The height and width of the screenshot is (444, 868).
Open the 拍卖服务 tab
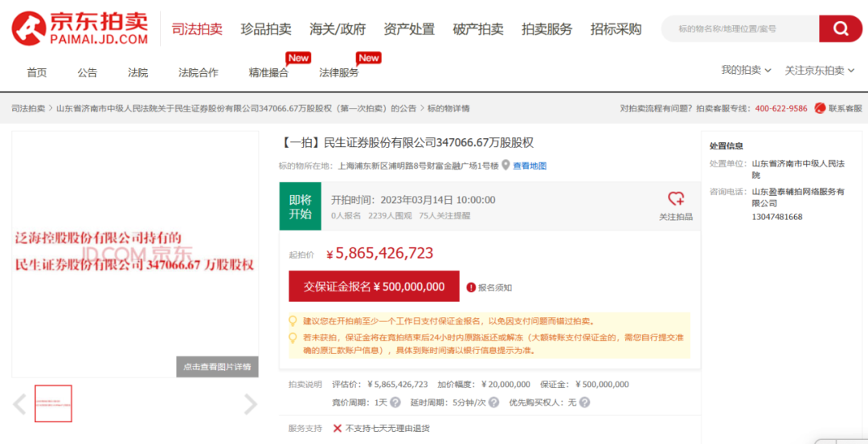[547, 29]
